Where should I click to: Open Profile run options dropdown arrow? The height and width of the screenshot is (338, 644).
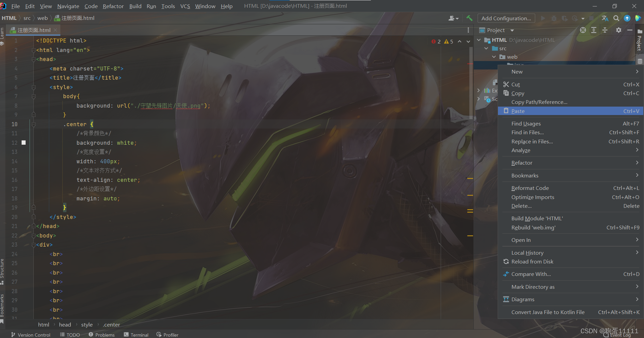583,19
